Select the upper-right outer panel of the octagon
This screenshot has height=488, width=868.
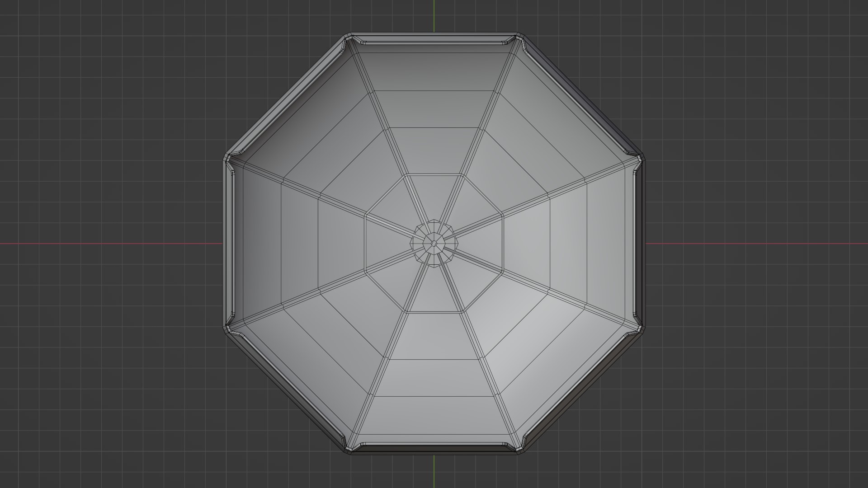pyautogui.click(x=556, y=122)
